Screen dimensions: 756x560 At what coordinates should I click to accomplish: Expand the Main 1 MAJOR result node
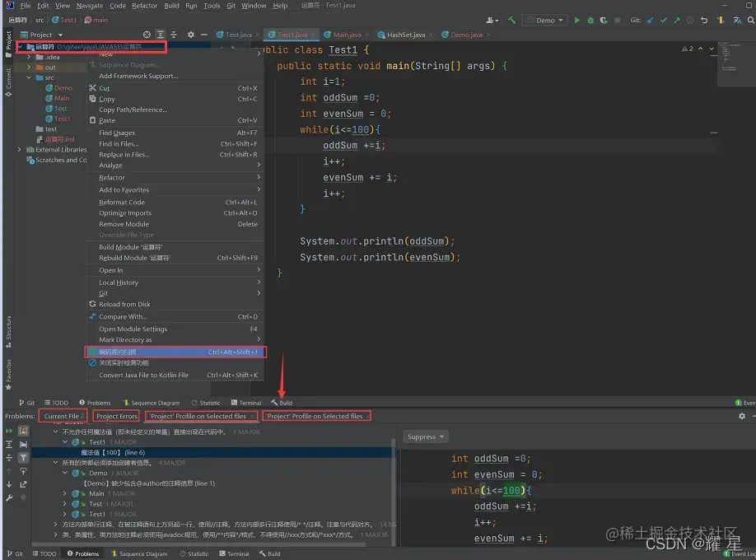tap(64, 493)
